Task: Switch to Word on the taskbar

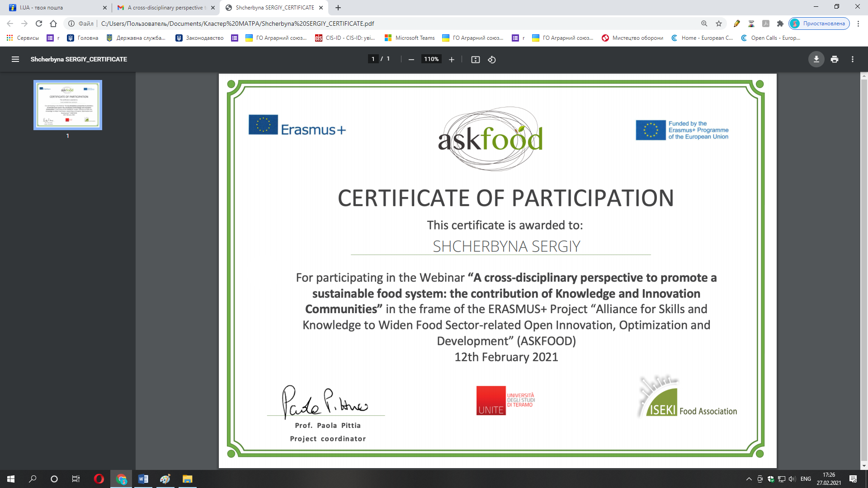Action: 143,479
